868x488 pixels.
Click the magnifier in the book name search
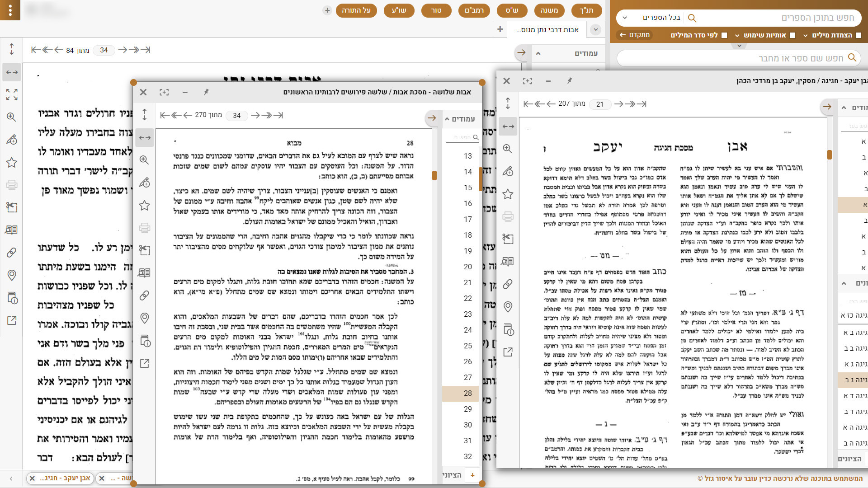pos(852,58)
